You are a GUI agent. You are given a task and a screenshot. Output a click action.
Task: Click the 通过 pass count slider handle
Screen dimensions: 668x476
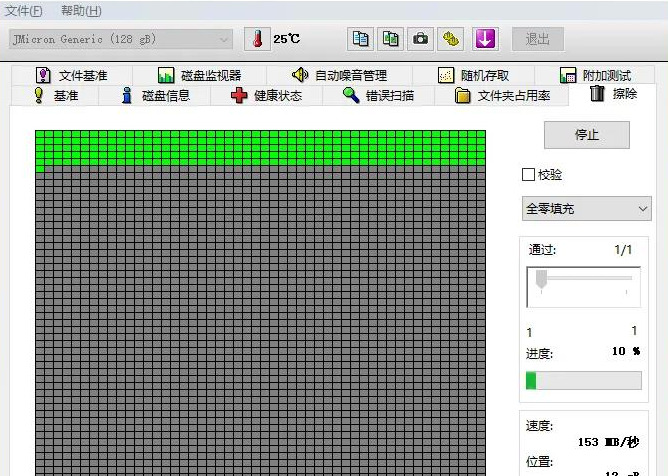tap(542, 279)
